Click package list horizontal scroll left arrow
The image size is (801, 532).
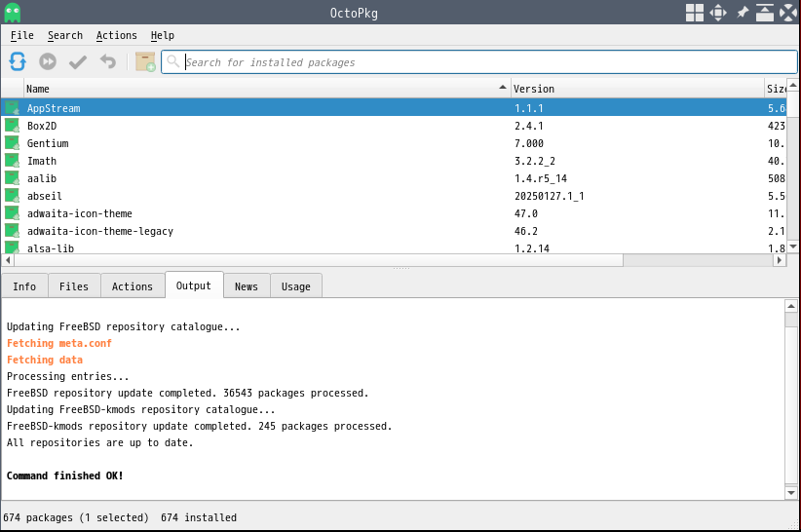coord(8,260)
